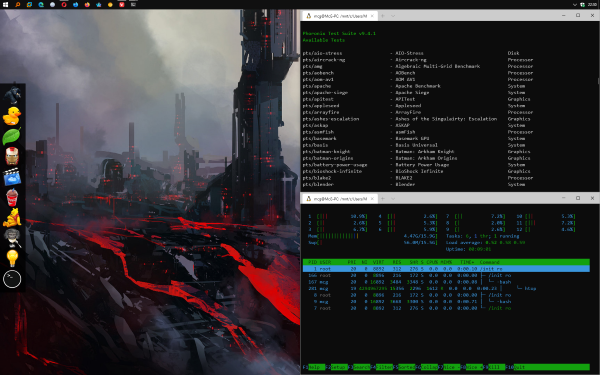Launch the Einstein magnifier dock icon
Viewport: 600px width, 375px height.
click(12, 238)
